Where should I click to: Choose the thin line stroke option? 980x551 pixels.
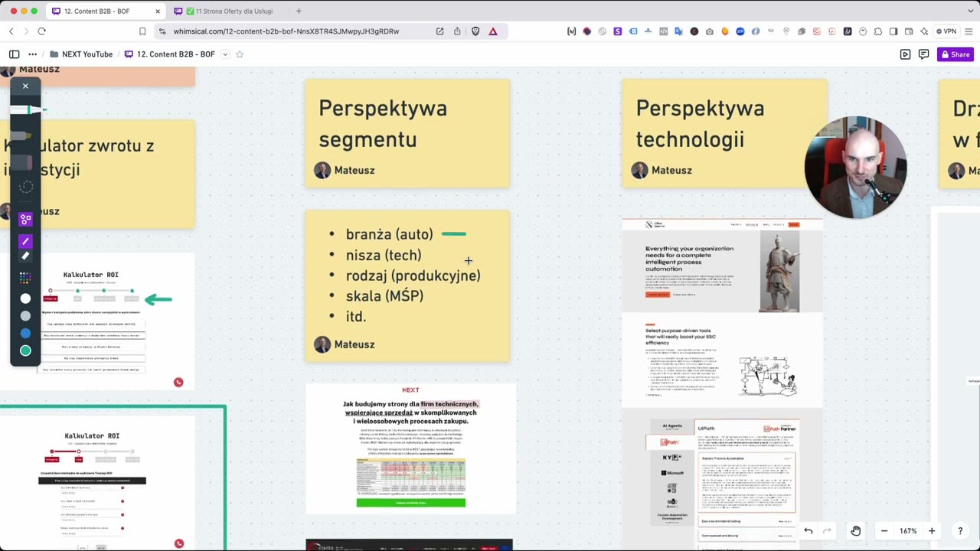pyautogui.click(x=25, y=241)
